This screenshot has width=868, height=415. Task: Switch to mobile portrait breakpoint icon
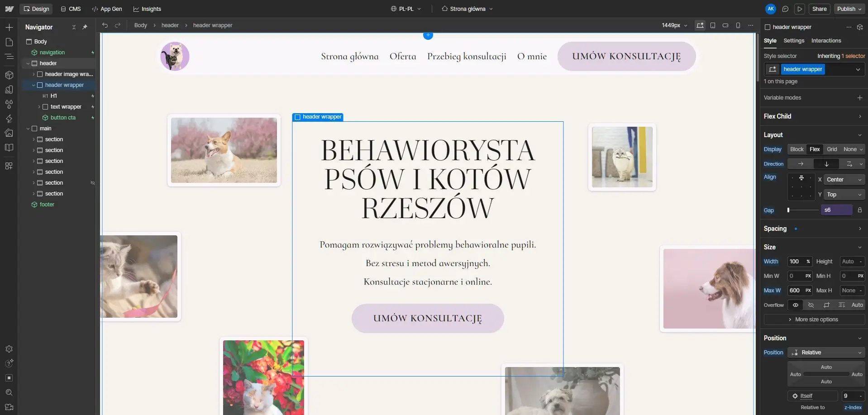(738, 25)
